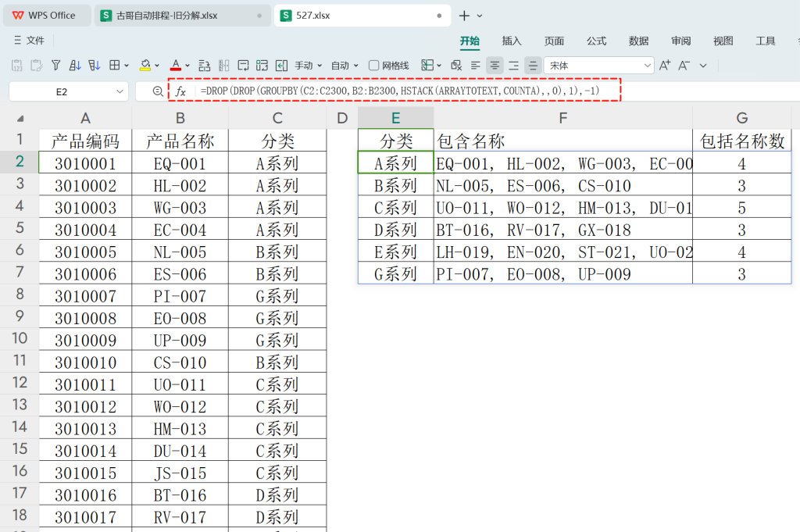
Task: Open the 公式 ribbon tab
Action: point(596,41)
